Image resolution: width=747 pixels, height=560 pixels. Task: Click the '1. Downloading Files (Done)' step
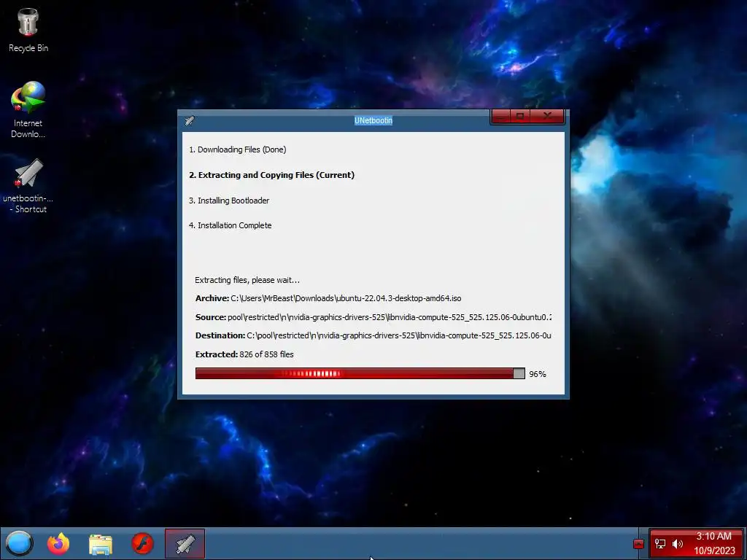coord(237,149)
